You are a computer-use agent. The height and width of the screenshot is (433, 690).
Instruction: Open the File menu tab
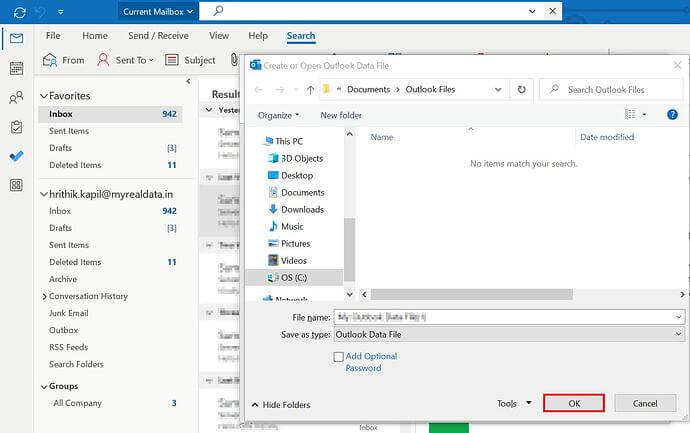55,36
